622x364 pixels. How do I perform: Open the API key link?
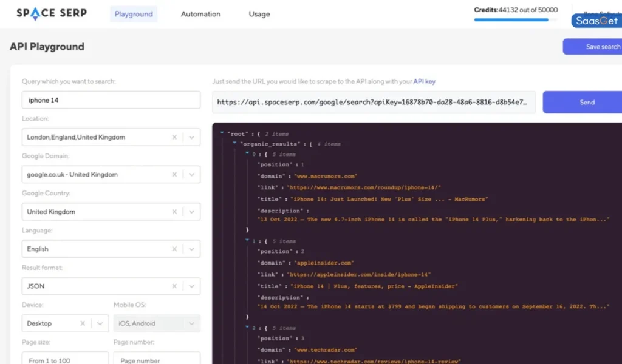tap(424, 81)
